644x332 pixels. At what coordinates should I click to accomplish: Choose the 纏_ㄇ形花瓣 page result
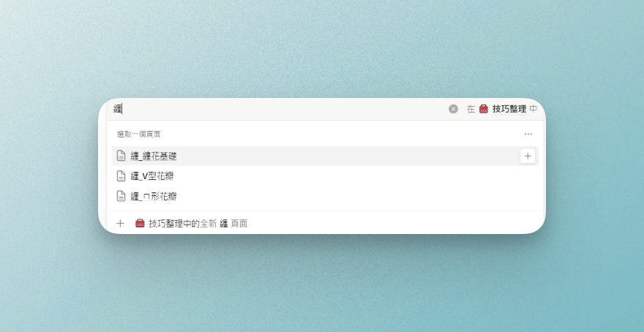coord(154,196)
